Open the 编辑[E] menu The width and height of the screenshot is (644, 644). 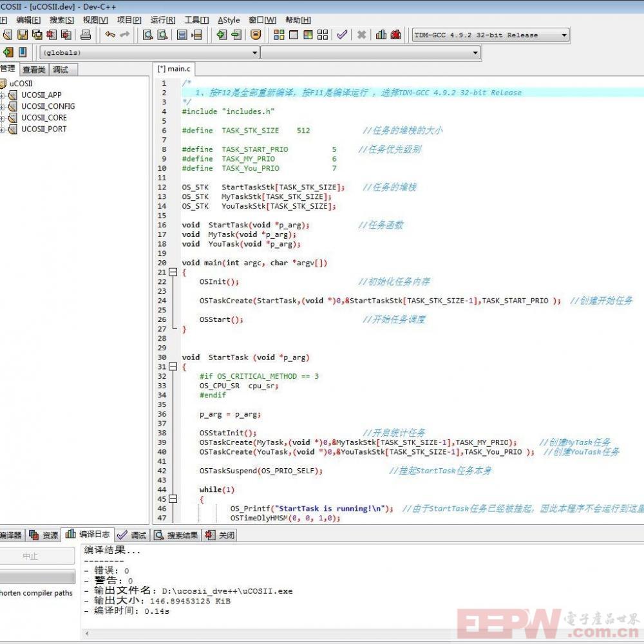tap(28, 20)
